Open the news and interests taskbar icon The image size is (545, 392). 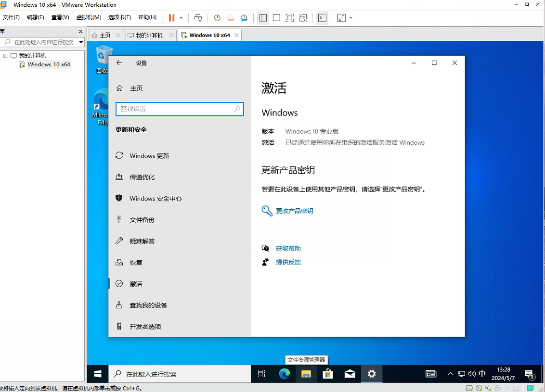tap(431, 374)
